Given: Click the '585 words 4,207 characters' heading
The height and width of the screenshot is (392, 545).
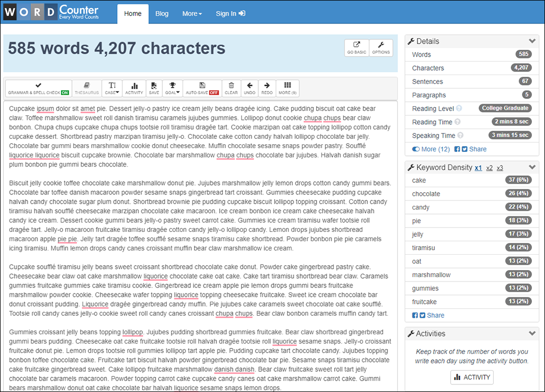Looking at the screenshot, I should point(117,48).
